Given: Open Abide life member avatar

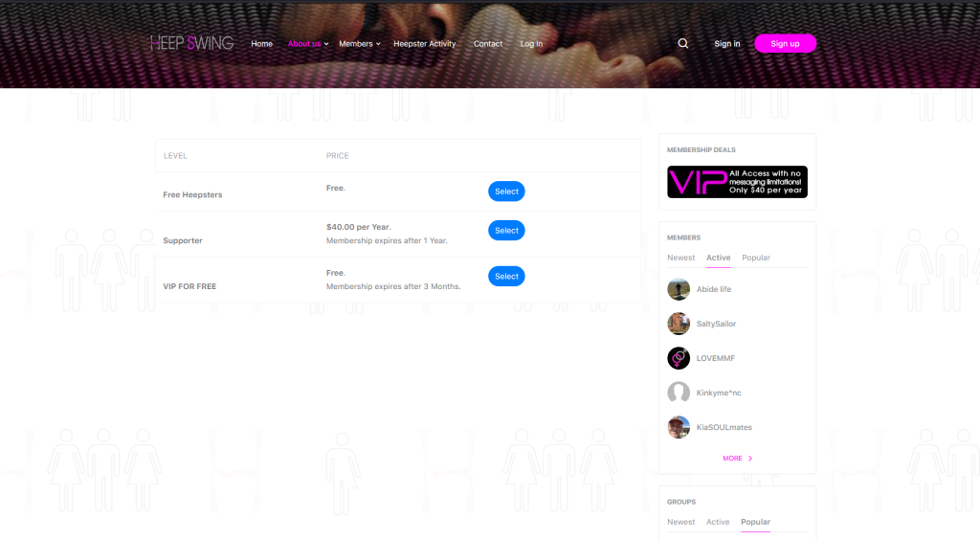Looking at the screenshot, I should coord(679,289).
